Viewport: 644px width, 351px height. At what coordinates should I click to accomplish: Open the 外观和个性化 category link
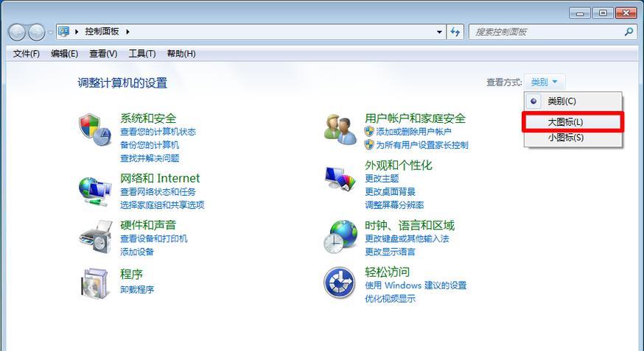[x=399, y=166]
